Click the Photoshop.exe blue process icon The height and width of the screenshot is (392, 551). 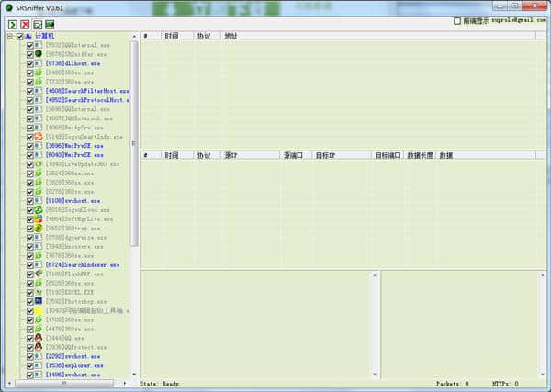pyautogui.click(x=39, y=301)
